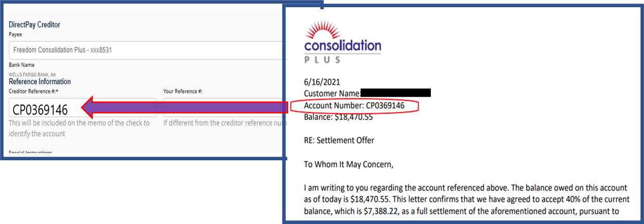Click the Reference Information section heading
Image resolution: width=644 pixels, height=224 pixels.
pyautogui.click(x=40, y=82)
